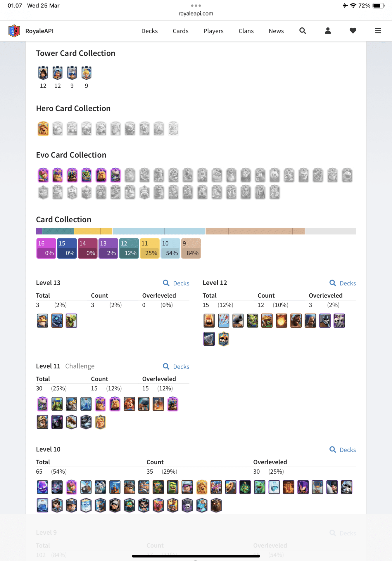392x561 pixels.
Task: Open the Decks menu item
Action: point(149,31)
